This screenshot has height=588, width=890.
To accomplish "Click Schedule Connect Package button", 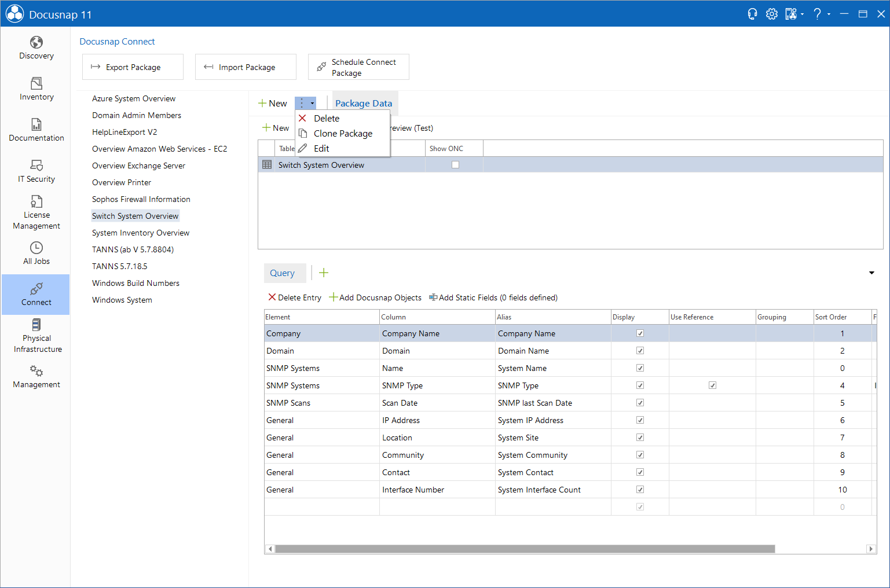I will coord(358,67).
